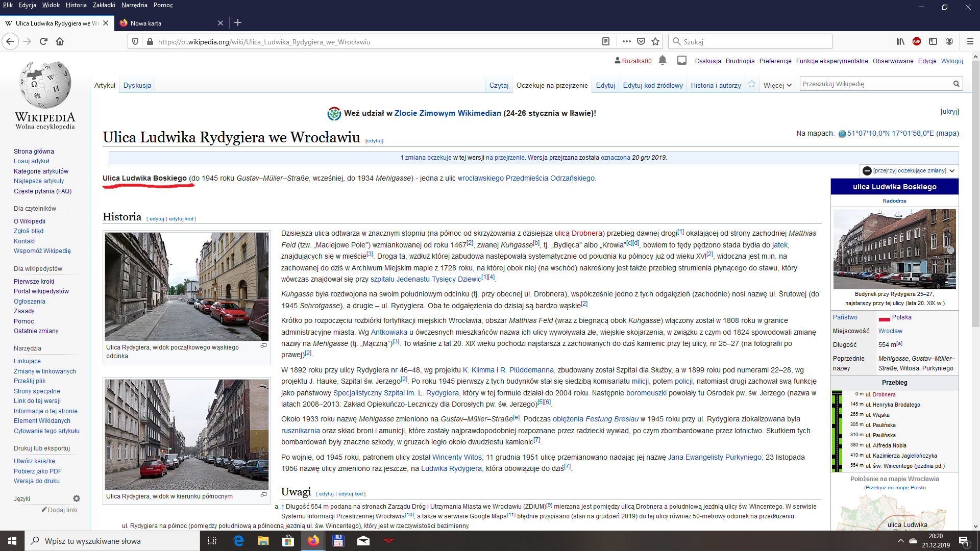The image size is (980, 551).
Task: Open the Firefox Library icon
Action: click(900, 41)
